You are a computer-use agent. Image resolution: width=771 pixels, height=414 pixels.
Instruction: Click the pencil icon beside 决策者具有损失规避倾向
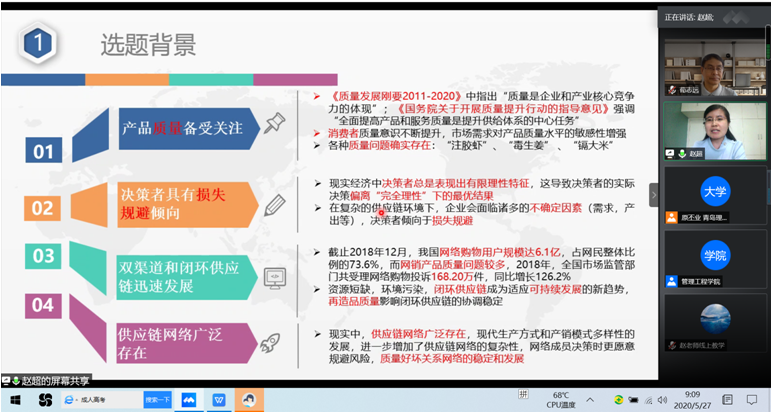(274, 205)
